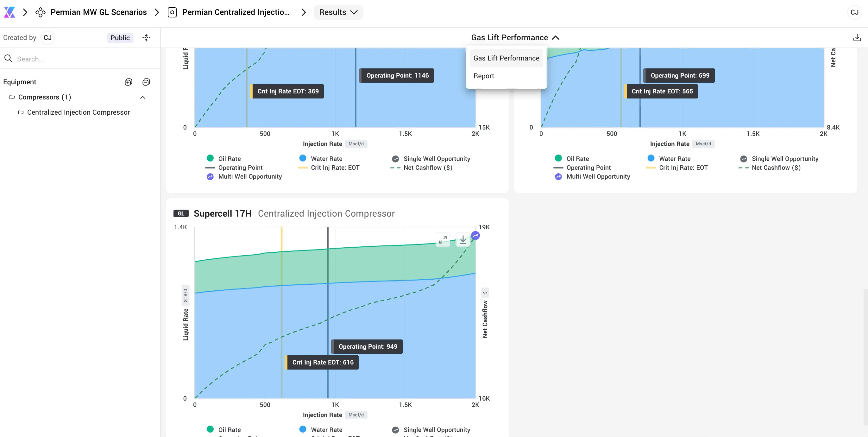The height and width of the screenshot is (437, 868).
Task: Choose Gas Lift Performance in the dropdown menu
Action: click(x=506, y=58)
